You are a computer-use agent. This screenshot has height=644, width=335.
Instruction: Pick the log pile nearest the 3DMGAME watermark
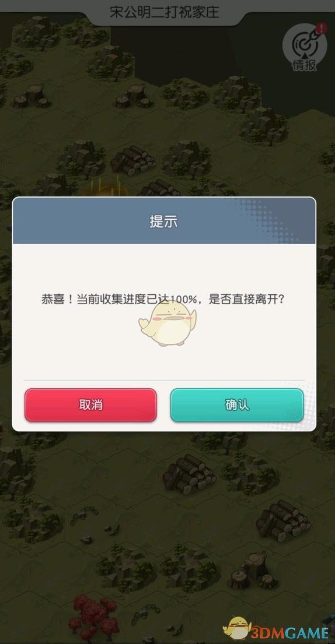283,520
